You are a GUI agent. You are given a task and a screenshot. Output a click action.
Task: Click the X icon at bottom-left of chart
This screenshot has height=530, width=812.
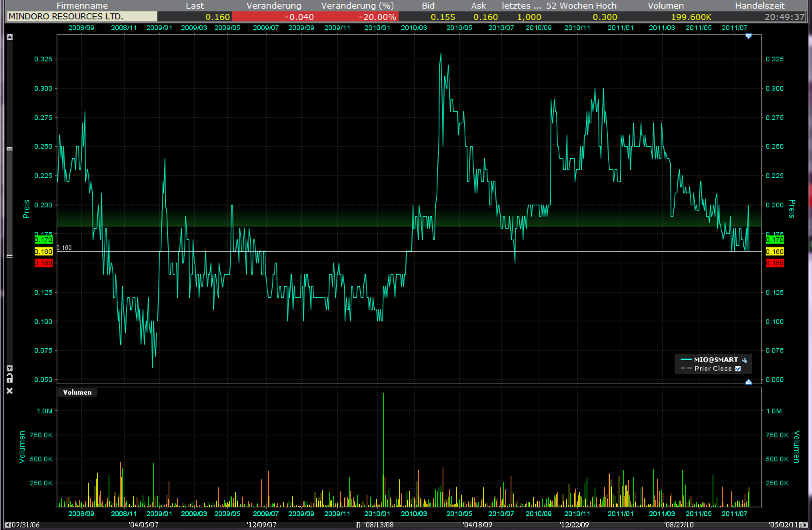coord(9,391)
